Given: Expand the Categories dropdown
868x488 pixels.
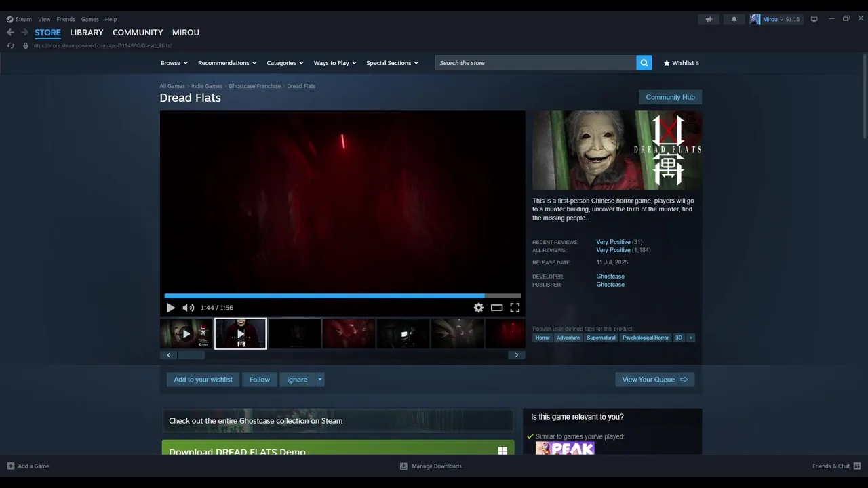Looking at the screenshot, I should click(x=285, y=63).
